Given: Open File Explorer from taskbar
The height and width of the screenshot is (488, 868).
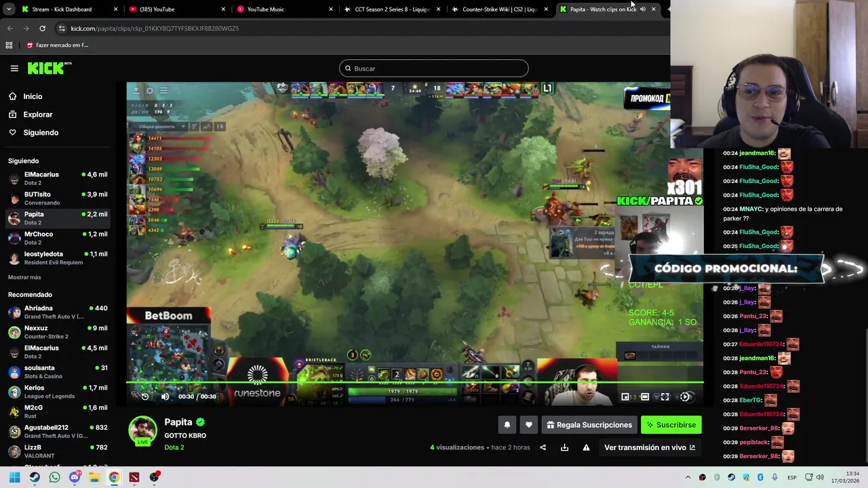Looking at the screenshot, I should [x=94, y=477].
